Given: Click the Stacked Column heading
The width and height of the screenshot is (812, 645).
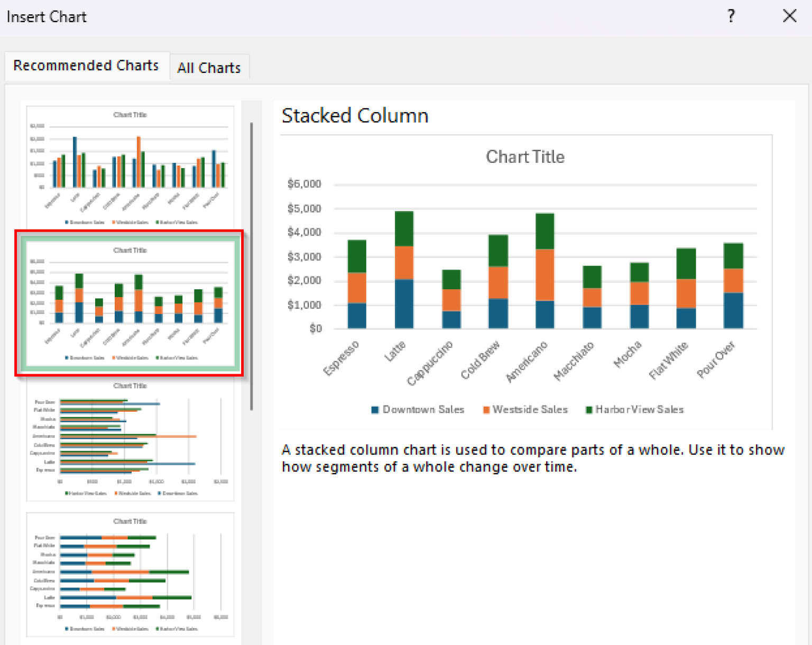Looking at the screenshot, I should (x=355, y=115).
